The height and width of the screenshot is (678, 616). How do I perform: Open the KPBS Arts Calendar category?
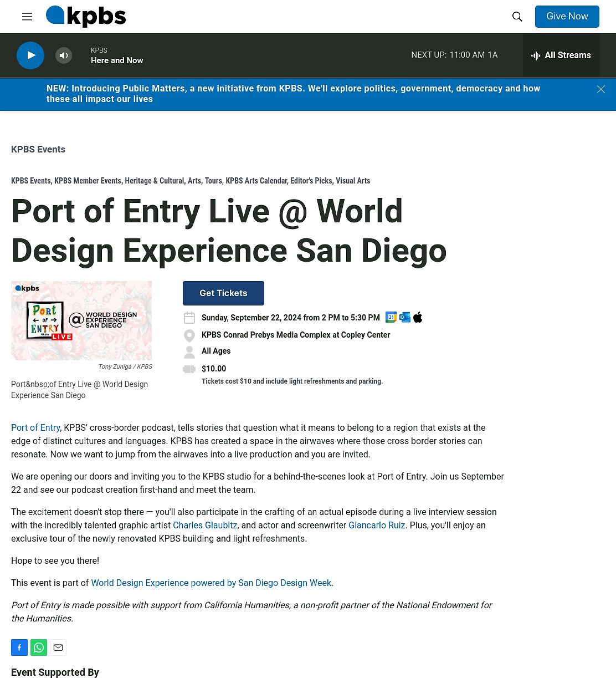tap(256, 181)
